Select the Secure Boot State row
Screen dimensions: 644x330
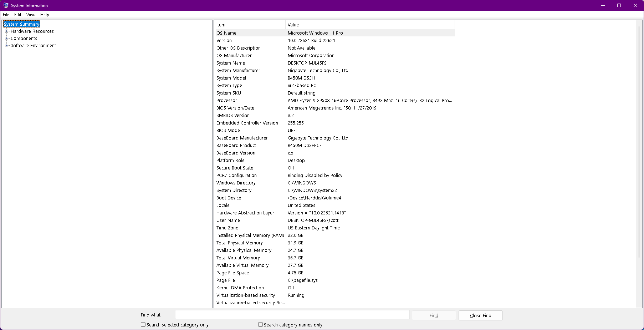[x=334, y=168]
